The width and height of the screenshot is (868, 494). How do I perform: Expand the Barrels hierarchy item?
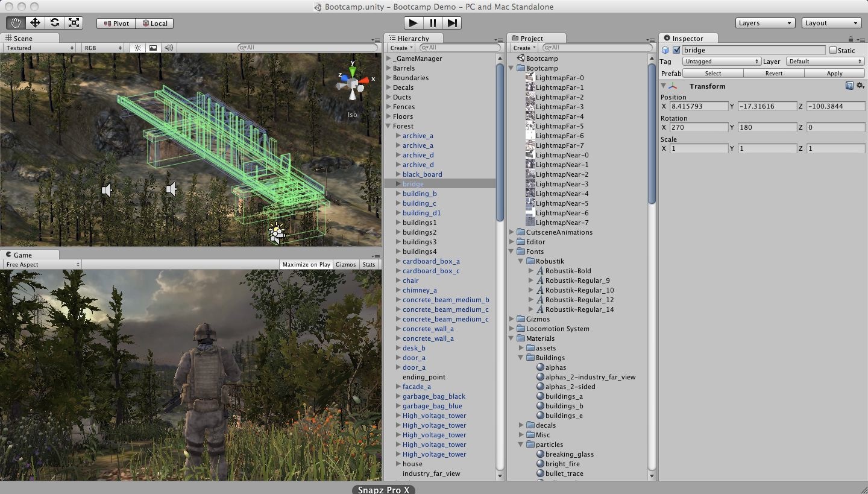click(x=389, y=68)
